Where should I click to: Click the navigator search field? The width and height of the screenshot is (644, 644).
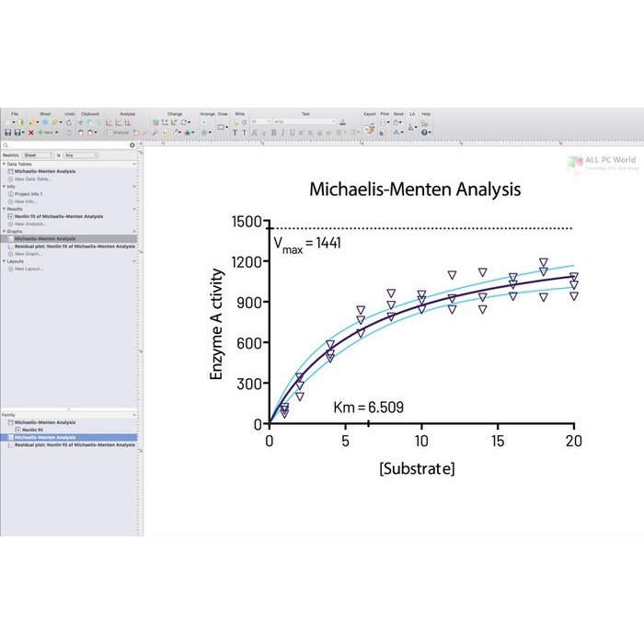click(x=64, y=144)
